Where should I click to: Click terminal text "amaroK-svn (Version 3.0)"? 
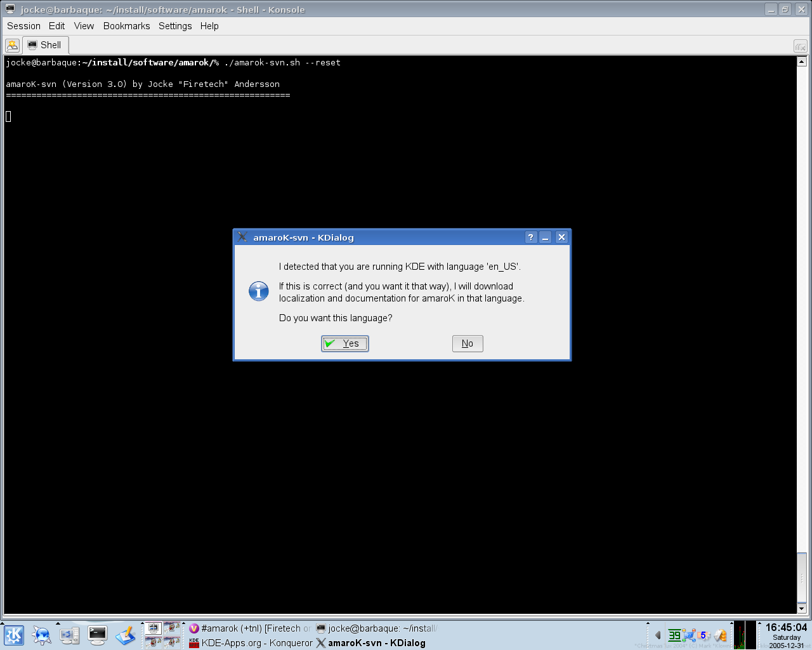67,84
